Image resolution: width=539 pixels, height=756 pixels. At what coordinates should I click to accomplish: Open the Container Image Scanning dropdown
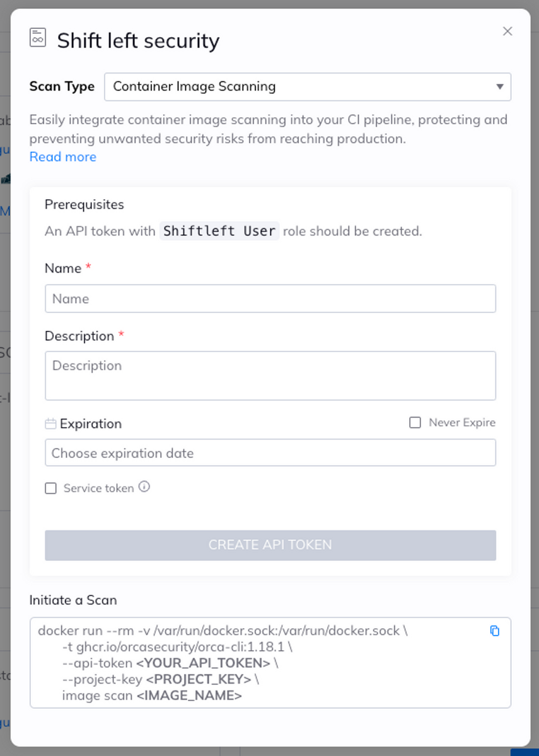pos(307,86)
